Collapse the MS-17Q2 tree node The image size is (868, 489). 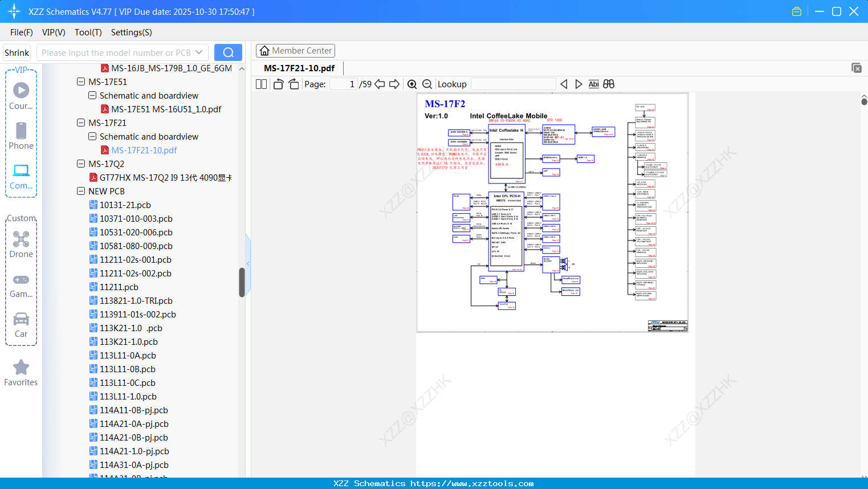click(x=81, y=164)
